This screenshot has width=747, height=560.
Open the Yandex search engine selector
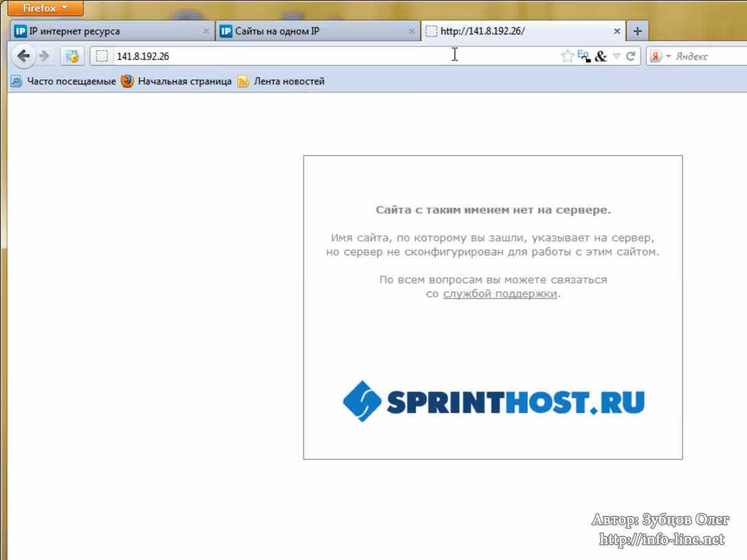(x=660, y=57)
